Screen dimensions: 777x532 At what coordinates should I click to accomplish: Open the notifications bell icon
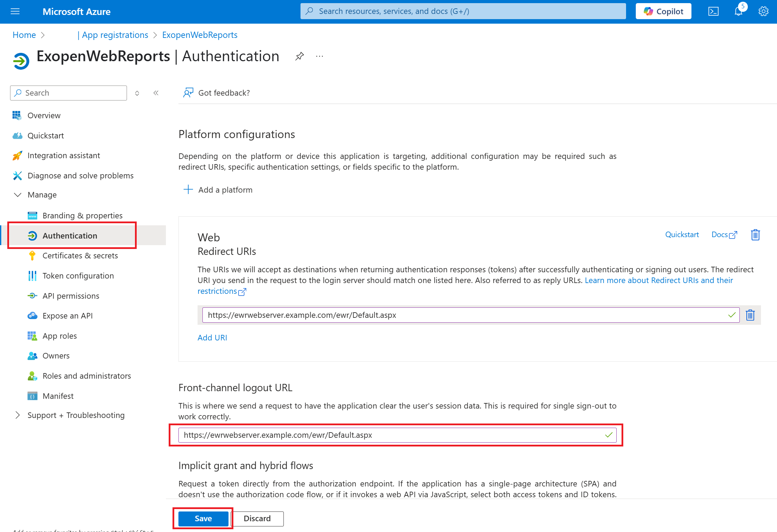(738, 11)
